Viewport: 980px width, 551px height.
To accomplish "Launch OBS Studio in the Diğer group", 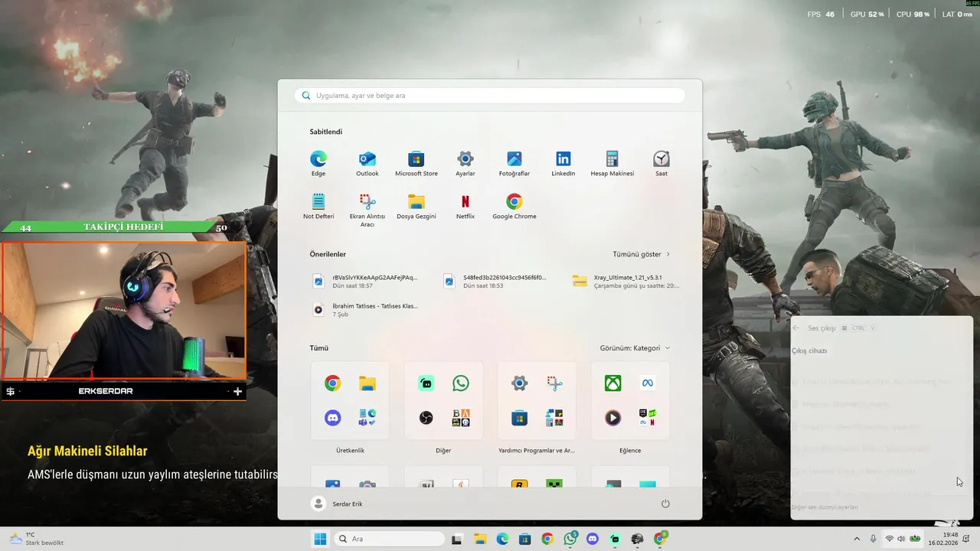I will [x=426, y=418].
